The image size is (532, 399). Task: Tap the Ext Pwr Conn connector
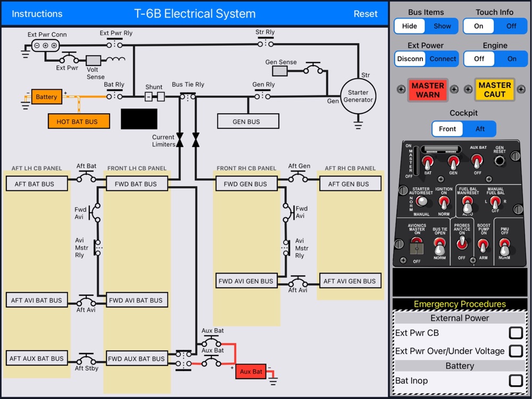45,45
